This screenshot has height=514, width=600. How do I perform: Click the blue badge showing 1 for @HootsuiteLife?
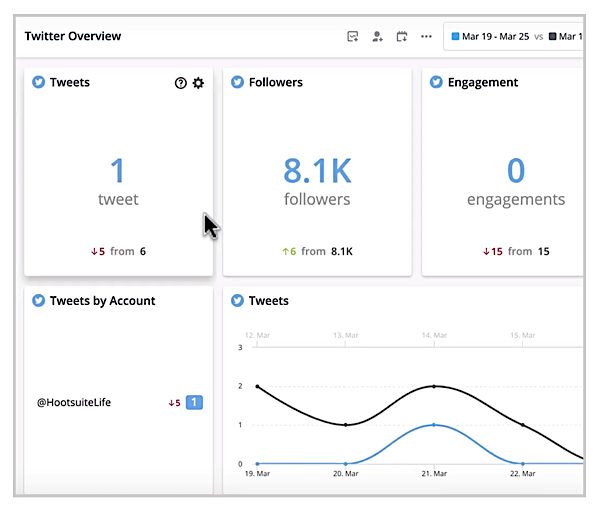(x=195, y=402)
